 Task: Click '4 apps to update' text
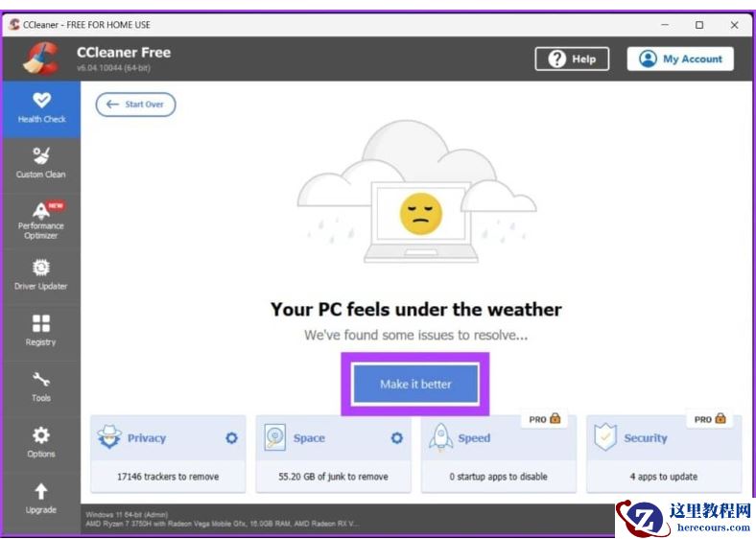[664, 477]
